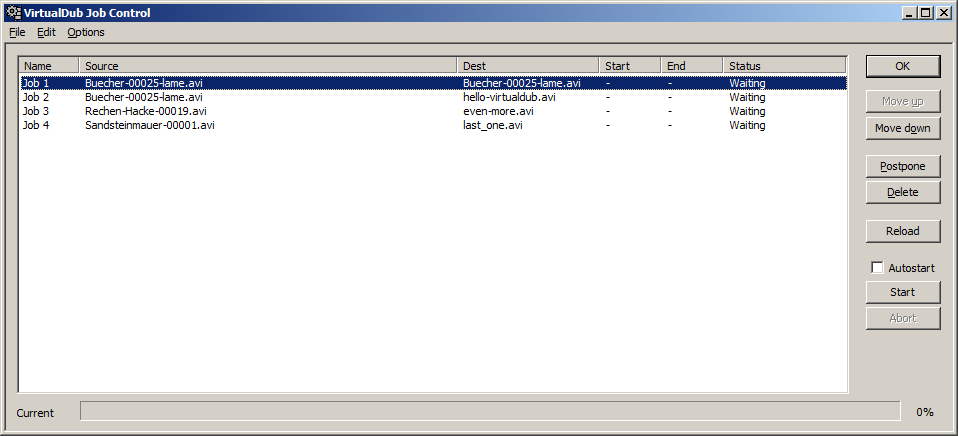Start processing the job queue

pyautogui.click(x=902, y=292)
